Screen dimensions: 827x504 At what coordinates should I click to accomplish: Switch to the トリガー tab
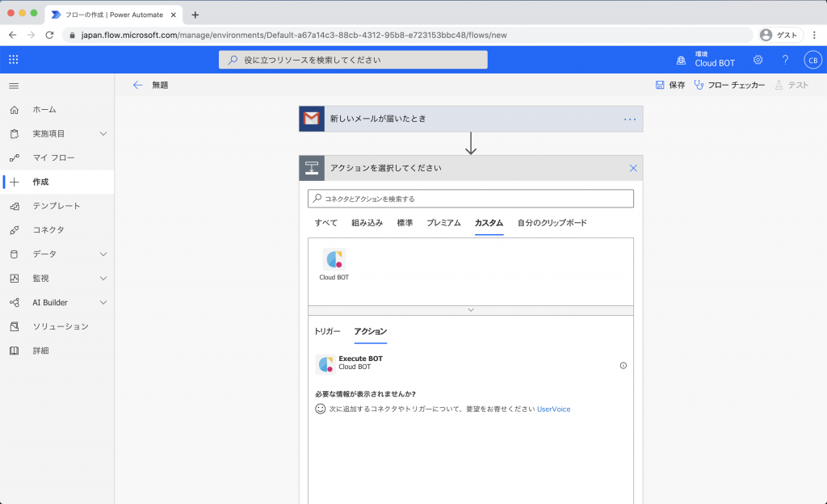[327, 331]
